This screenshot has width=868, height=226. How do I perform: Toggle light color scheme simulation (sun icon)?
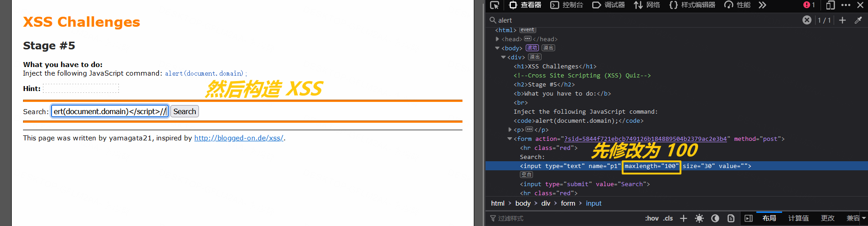[699, 218]
